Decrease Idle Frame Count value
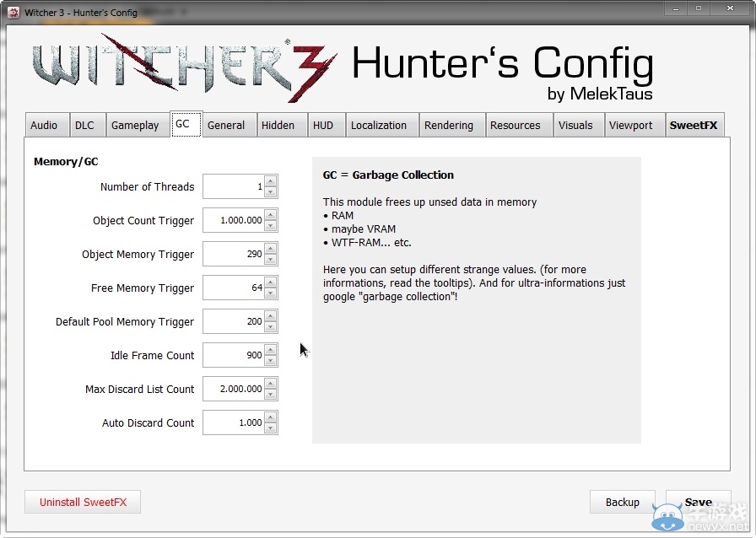This screenshot has width=756, height=538. pos(271,361)
